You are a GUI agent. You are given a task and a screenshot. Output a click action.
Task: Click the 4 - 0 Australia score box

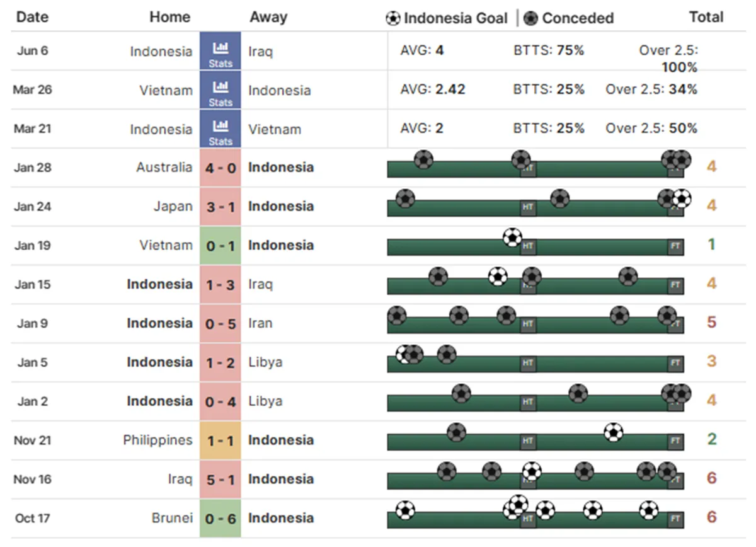click(x=220, y=168)
